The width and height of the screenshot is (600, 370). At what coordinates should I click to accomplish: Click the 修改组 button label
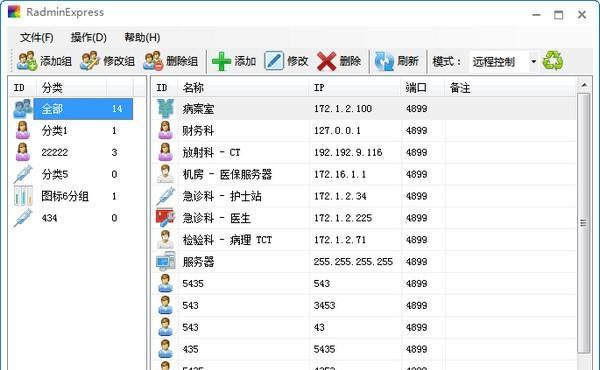(119, 61)
